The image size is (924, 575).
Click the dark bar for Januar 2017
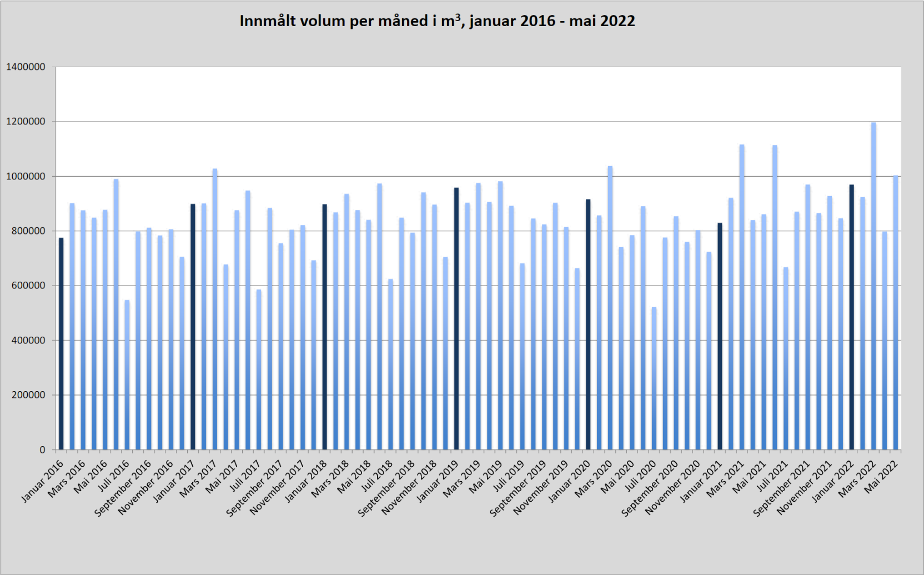coord(193,327)
